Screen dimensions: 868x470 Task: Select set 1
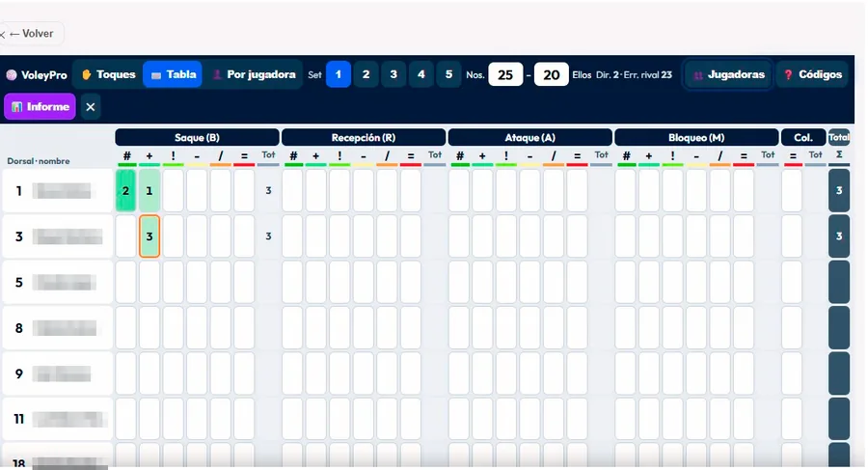click(339, 74)
